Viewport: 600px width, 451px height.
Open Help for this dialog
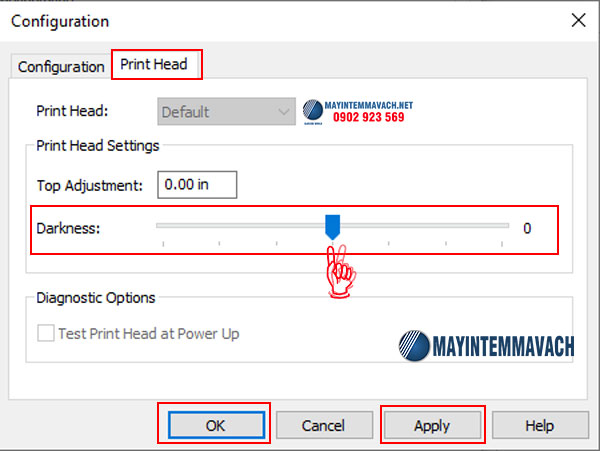(x=539, y=425)
